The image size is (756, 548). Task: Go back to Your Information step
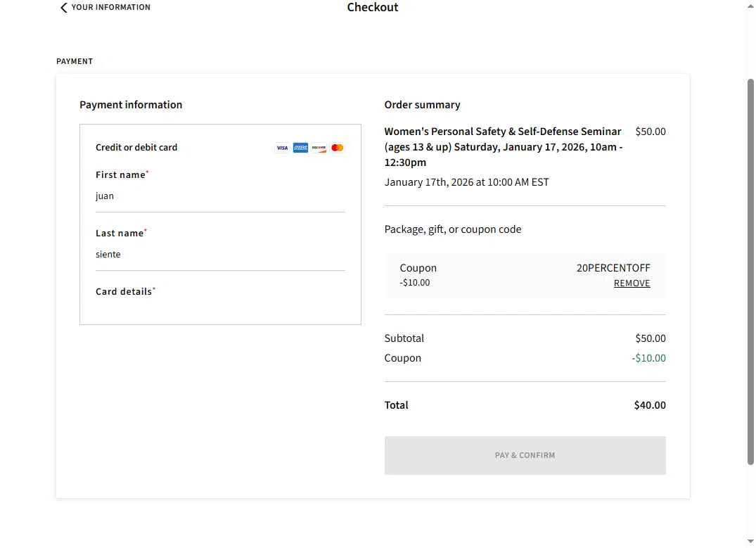pos(105,7)
